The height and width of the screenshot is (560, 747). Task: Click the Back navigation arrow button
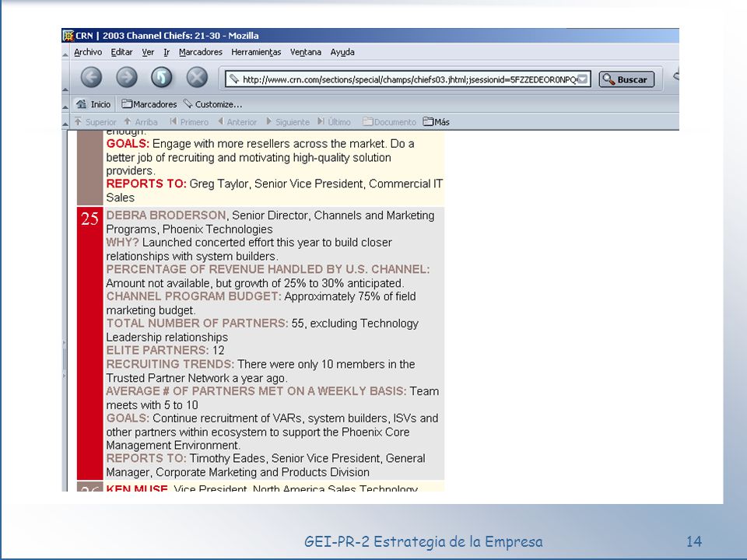click(91, 78)
